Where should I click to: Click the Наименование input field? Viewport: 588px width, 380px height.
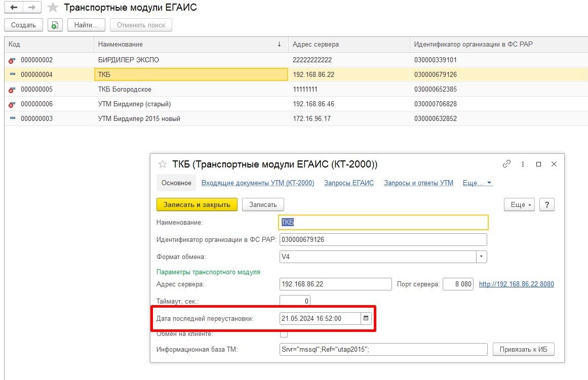click(x=383, y=222)
